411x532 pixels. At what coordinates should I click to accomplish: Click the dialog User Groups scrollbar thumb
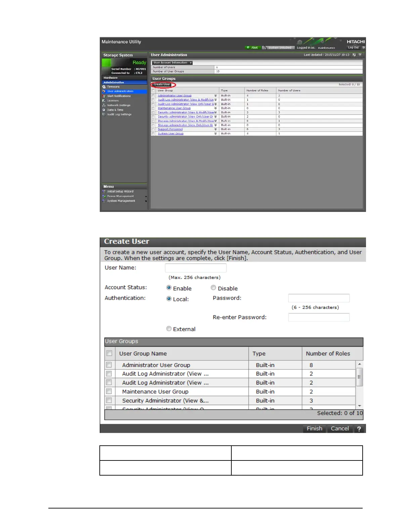point(359,377)
